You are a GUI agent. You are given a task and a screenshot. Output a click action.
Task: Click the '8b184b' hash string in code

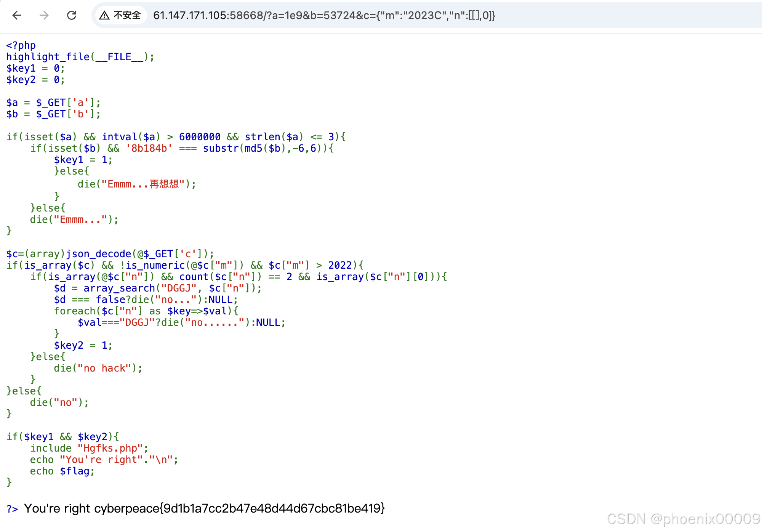tap(149, 148)
